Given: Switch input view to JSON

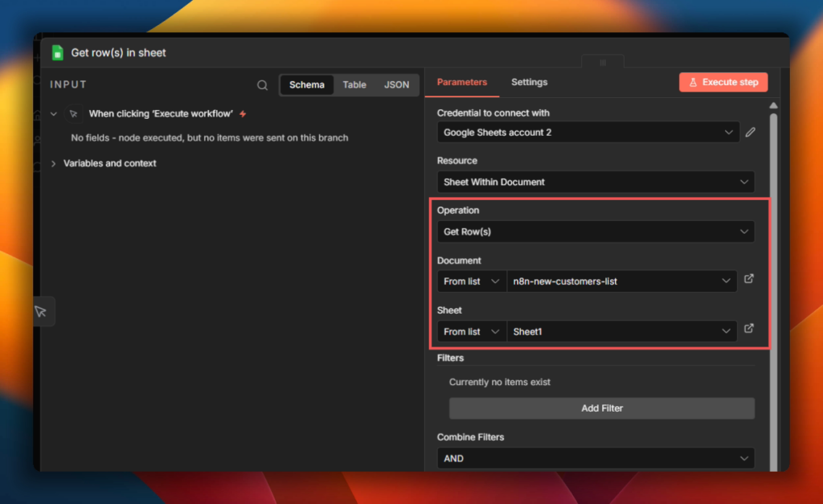Looking at the screenshot, I should (x=396, y=85).
